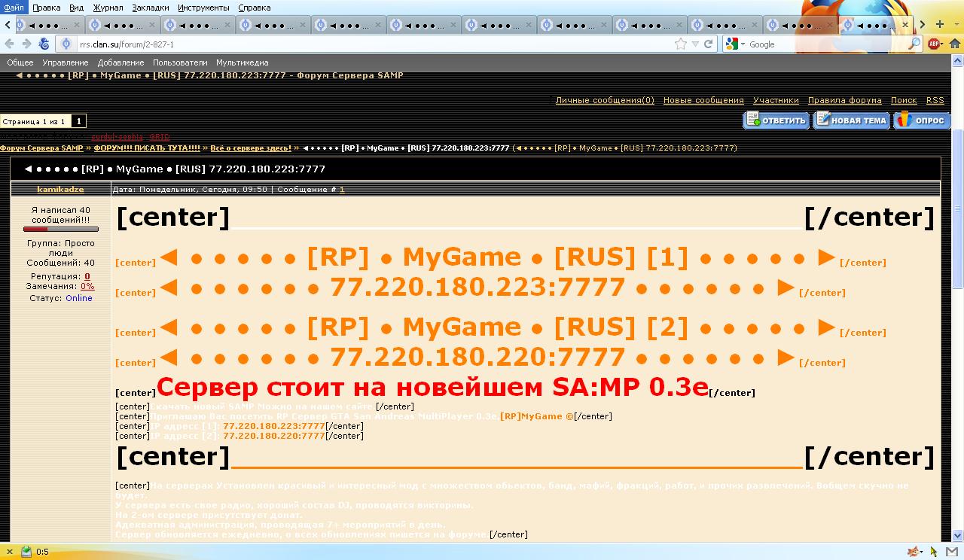
Task: Open ФОРУМ!!! ПИСАТЬ ТУТА!!!! breadcrumb
Action: (147, 148)
